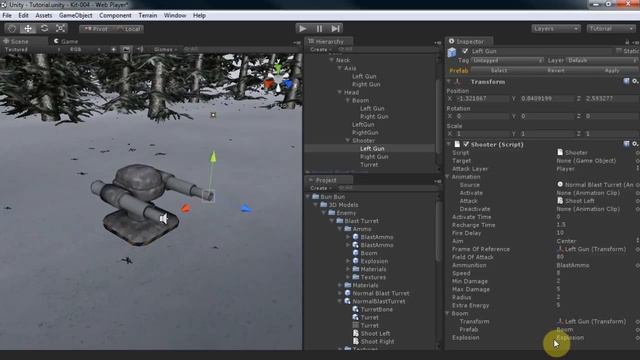Click the prefab Select button
This screenshot has width=640, height=360.
coord(498,70)
